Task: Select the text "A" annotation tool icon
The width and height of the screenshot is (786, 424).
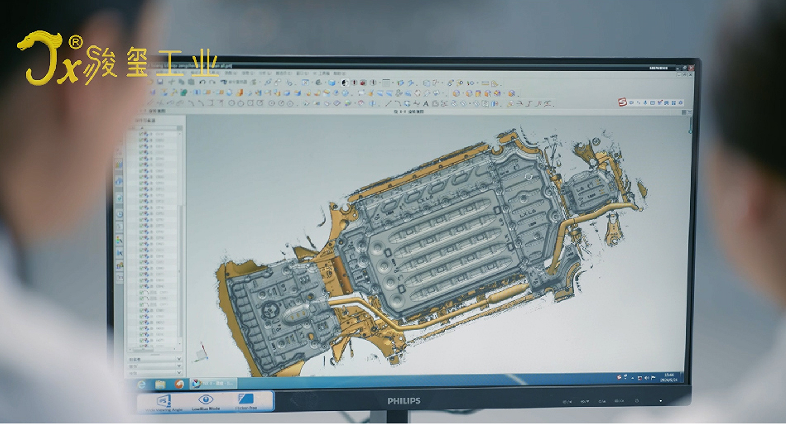Action: [426, 104]
